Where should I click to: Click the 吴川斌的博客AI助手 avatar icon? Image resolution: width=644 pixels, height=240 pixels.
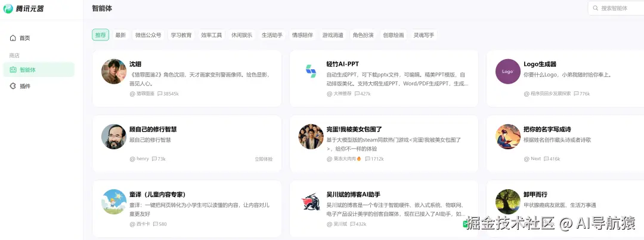[311, 201]
